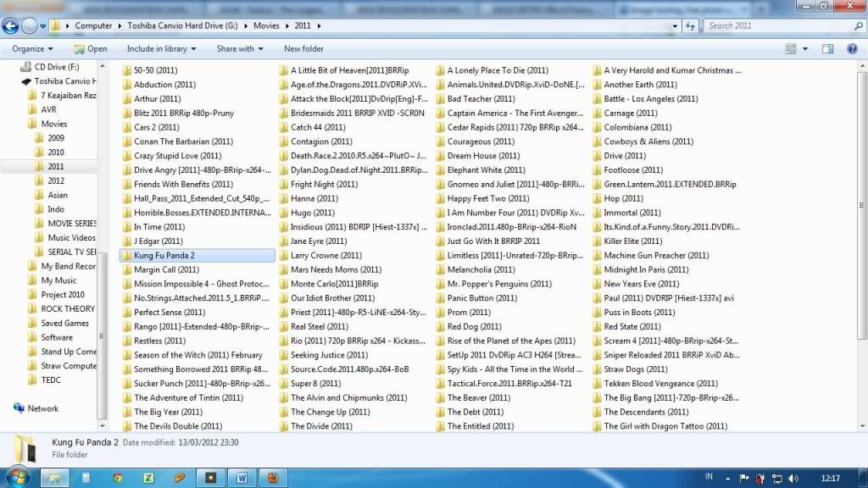The width and height of the screenshot is (868, 488).
Task: Click Change your view icon
Action: 791,48
